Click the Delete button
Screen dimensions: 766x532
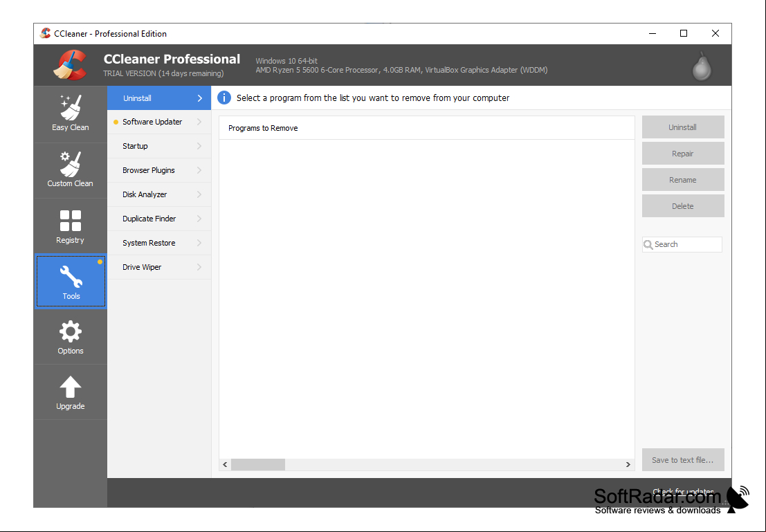[683, 206]
